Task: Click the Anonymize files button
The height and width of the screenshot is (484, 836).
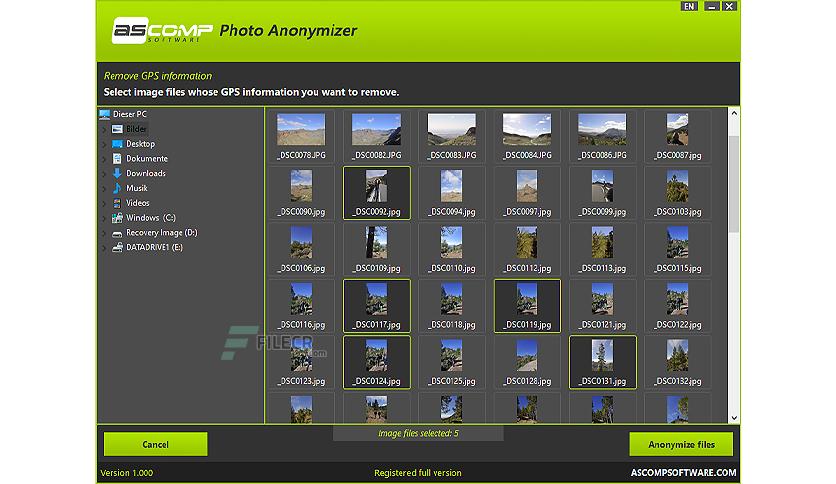Action: 681,444
